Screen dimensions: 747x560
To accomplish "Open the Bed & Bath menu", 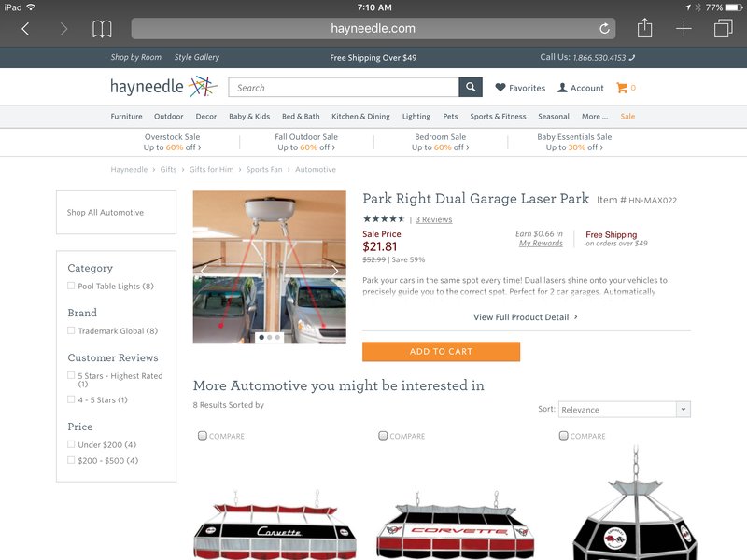I will tap(301, 116).
